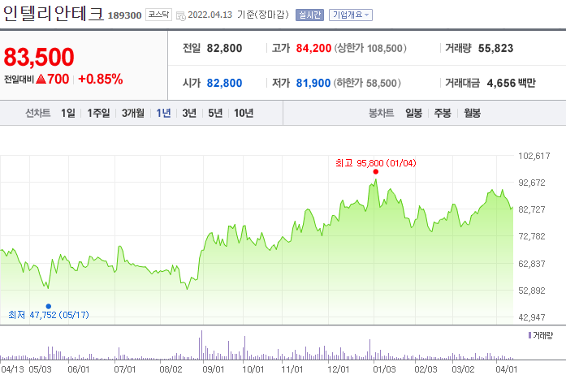Click the stock code 189300
The image size is (566, 392).
[x=124, y=15]
